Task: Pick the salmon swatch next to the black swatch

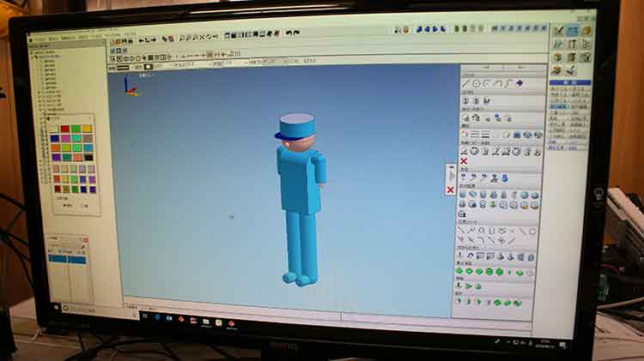Action: (x=77, y=158)
